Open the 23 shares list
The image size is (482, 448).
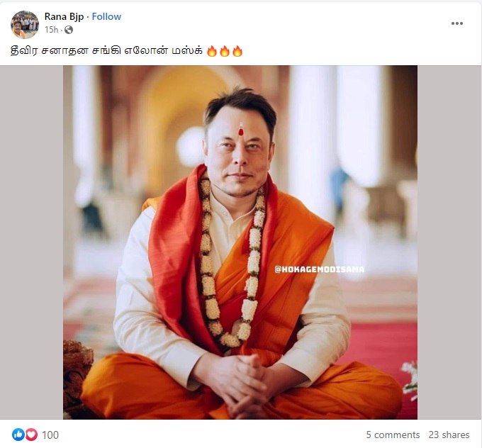pyautogui.click(x=449, y=435)
